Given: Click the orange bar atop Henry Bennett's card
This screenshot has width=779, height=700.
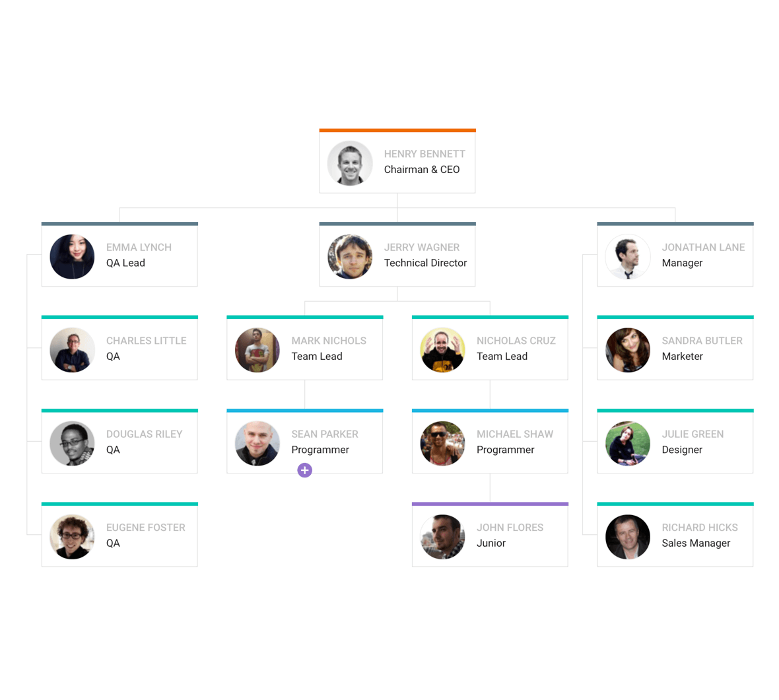Looking at the screenshot, I should 397,130.
